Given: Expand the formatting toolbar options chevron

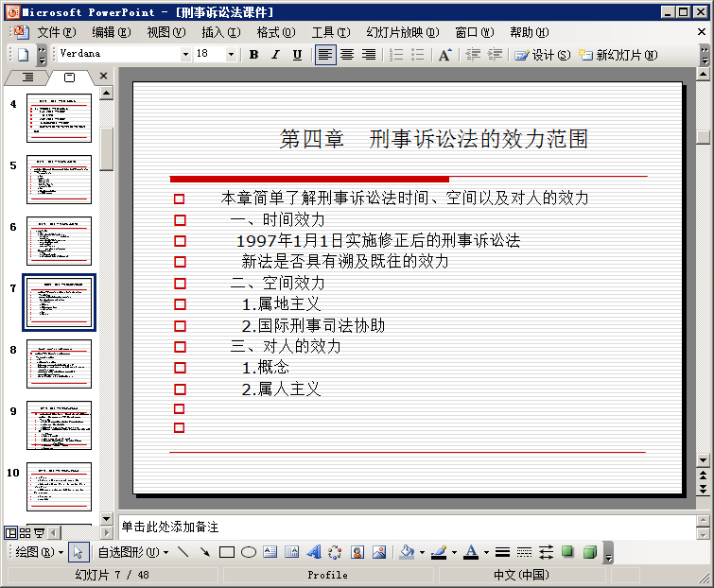Looking at the screenshot, I should coord(705,55).
